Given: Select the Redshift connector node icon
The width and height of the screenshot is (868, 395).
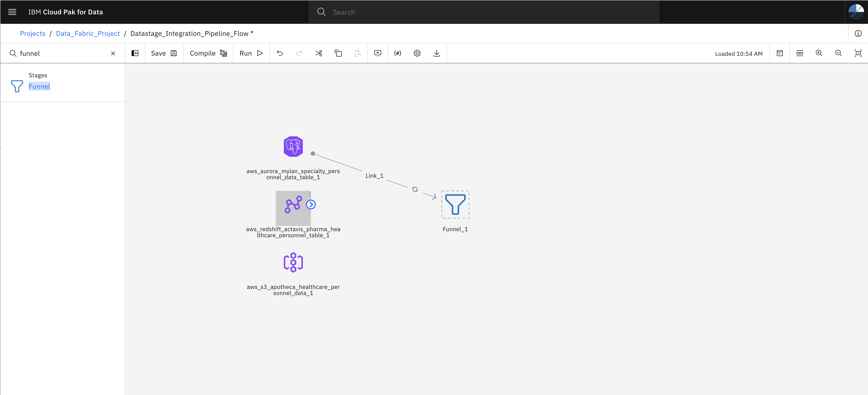Looking at the screenshot, I should pyautogui.click(x=293, y=205).
